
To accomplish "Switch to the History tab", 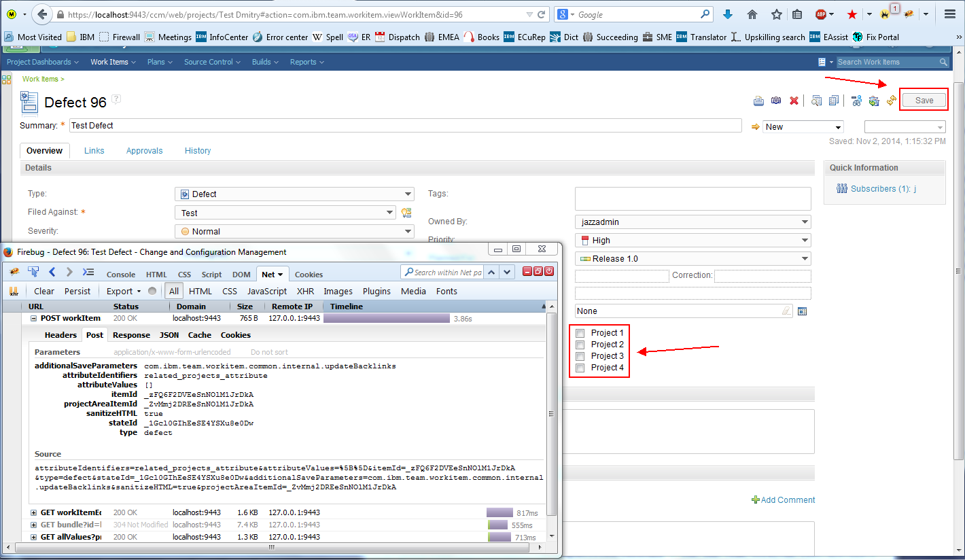I will [198, 151].
